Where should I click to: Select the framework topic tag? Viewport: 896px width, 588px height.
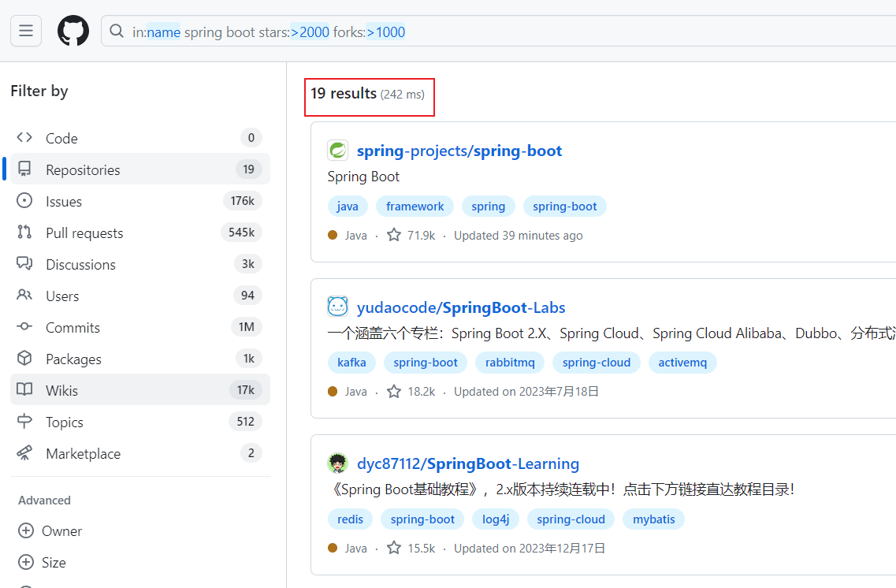pos(415,207)
